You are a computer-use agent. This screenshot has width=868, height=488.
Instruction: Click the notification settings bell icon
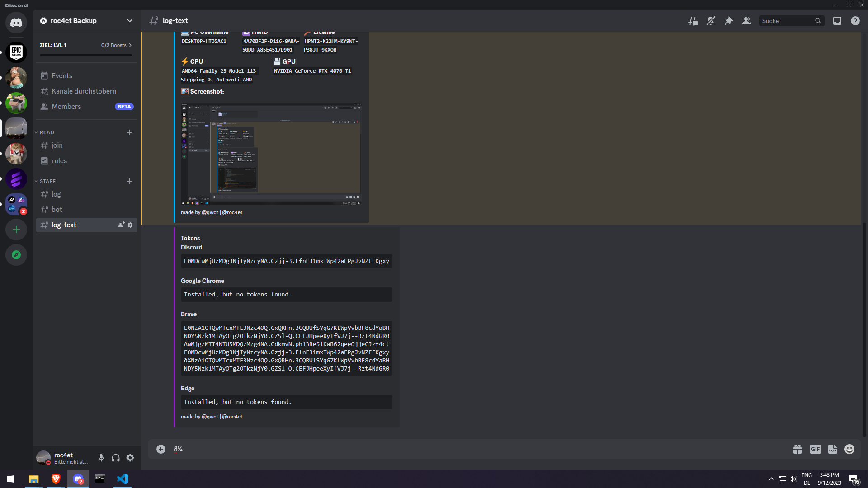point(711,21)
